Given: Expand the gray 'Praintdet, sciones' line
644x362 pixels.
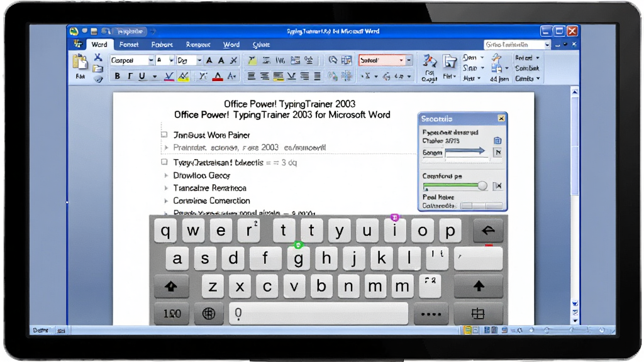Looking at the screenshot, I should pyautogui.click(x=166, y=147).
